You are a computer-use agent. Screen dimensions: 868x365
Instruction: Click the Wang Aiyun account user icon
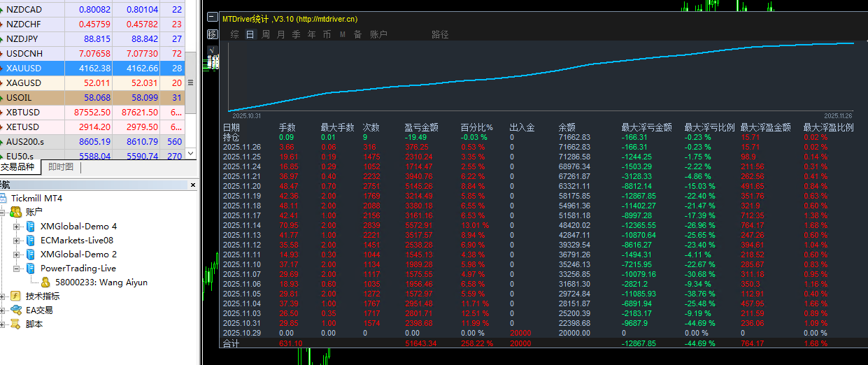click(45, 282)
